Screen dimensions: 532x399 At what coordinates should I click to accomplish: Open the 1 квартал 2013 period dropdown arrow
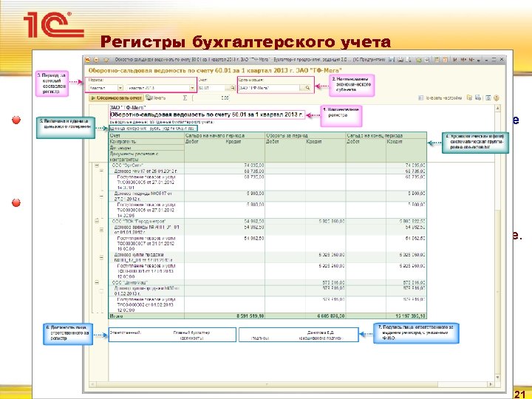192,88
